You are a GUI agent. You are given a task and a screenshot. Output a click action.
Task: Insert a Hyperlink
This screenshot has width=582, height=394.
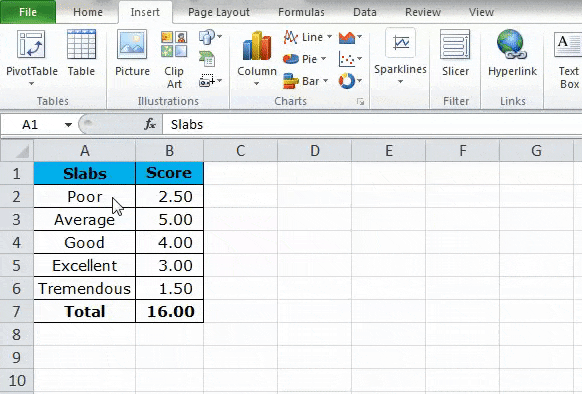pyautogui.click(x=512, y=54)
